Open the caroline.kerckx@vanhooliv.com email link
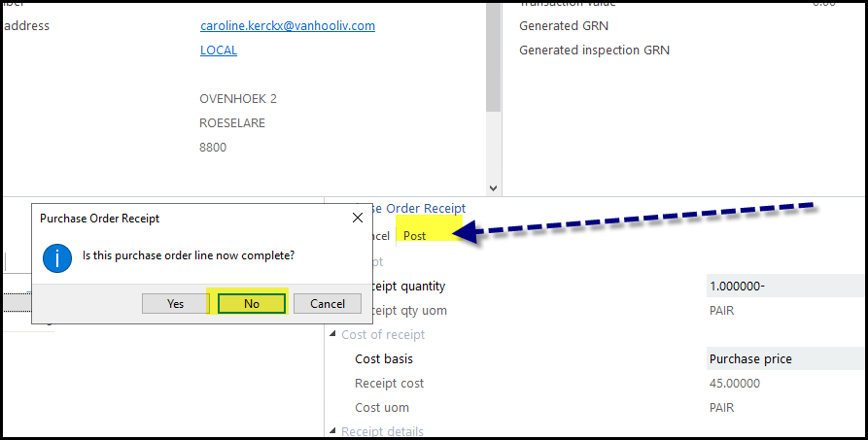This screenshot has width=868, height=440. click(287, 26)
